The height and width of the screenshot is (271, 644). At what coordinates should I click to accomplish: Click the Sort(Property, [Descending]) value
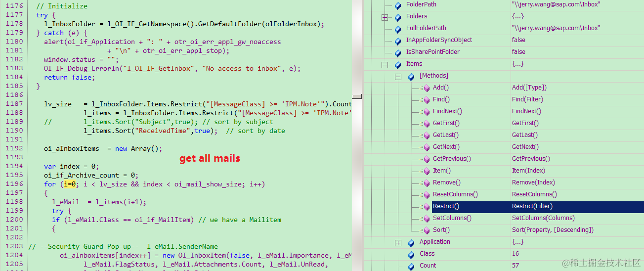[553, 230]
